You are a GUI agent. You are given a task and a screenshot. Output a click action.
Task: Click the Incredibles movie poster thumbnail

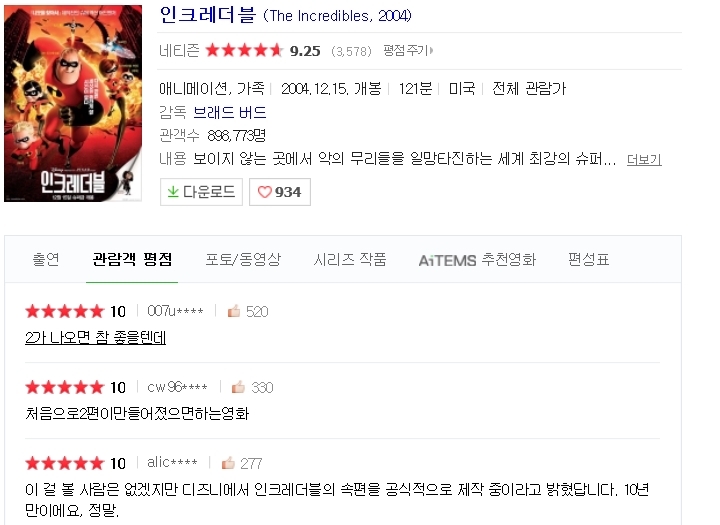[x=73, y=103]
